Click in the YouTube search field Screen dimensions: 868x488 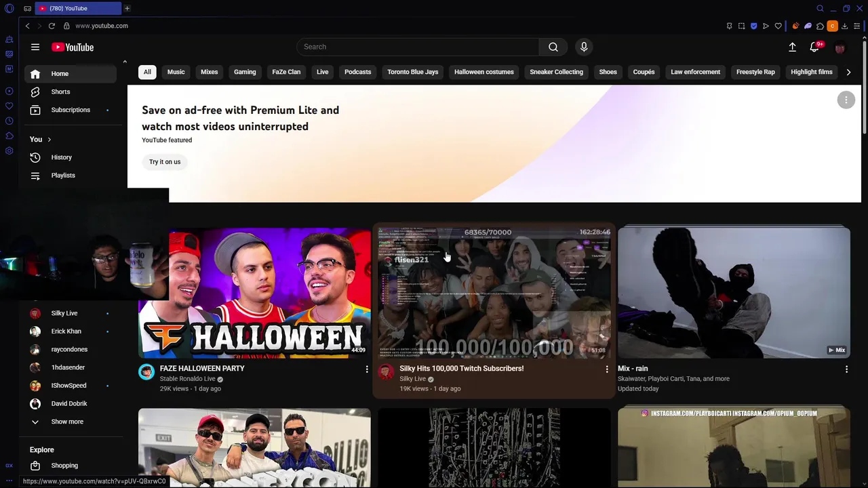tap(418, 47)
